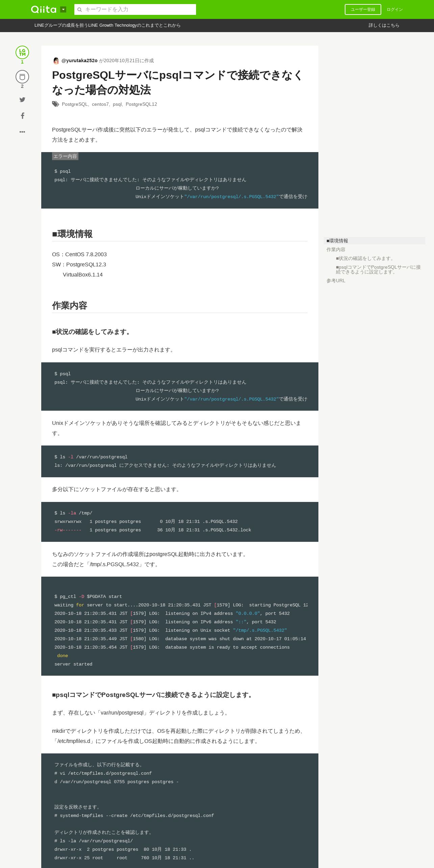
Task: Click the stock count 2
Action: 22,86
